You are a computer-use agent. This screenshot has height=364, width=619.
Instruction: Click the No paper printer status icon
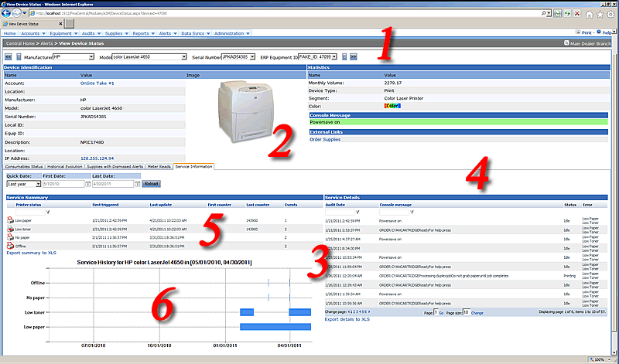pyautogui.click(x=10, y=237)
